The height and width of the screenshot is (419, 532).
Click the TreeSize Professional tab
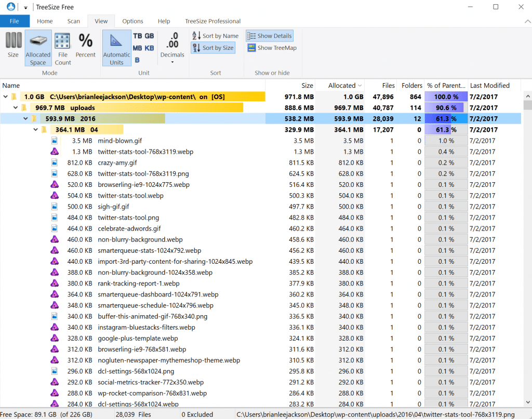click(212, 21)
